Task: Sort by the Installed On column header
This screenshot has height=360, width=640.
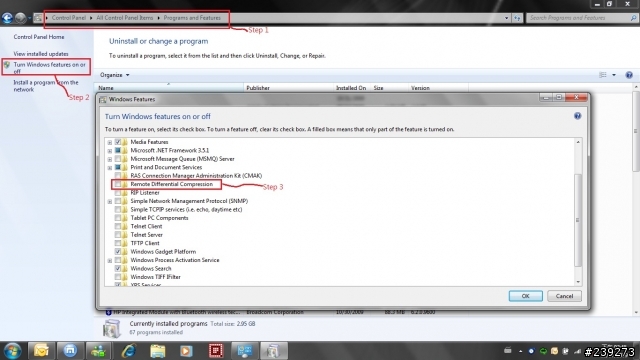Action: (x=352, y=88)
